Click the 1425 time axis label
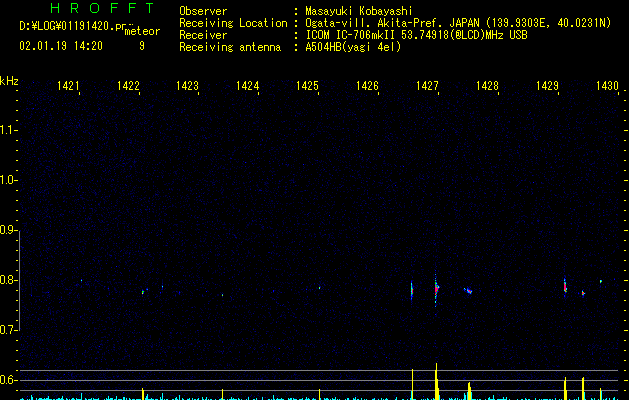Image resolution: width=629 pixels, height=400 pixels. point(307,86)
